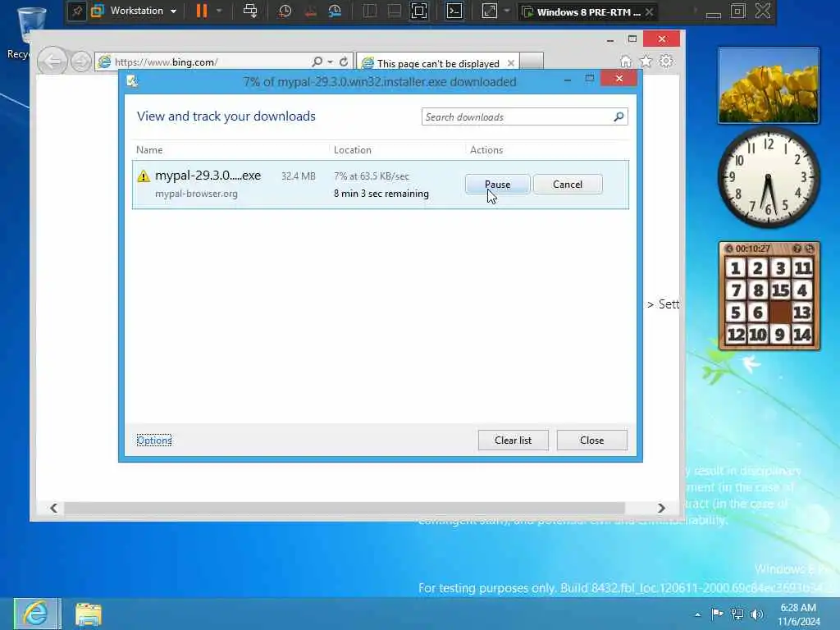Expand the power options arrow beside pause icon

click(x=219, y=11)
